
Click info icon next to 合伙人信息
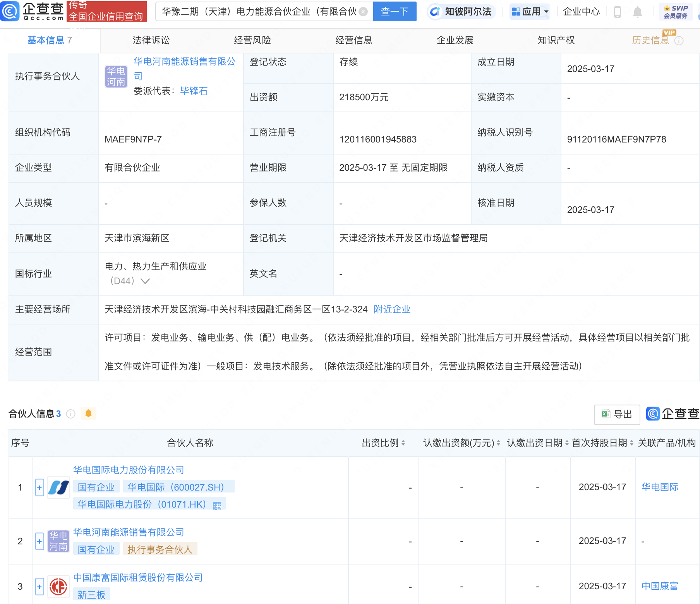pos(70,414)
